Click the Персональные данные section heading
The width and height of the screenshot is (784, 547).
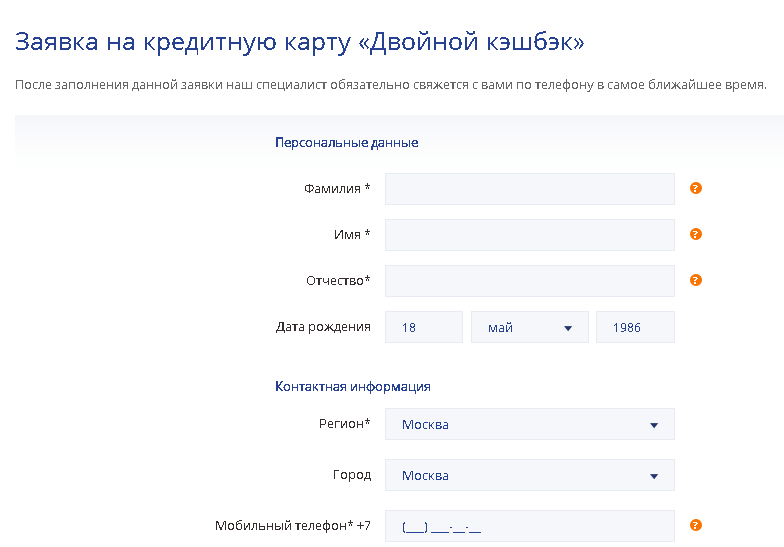coord(346,143)
